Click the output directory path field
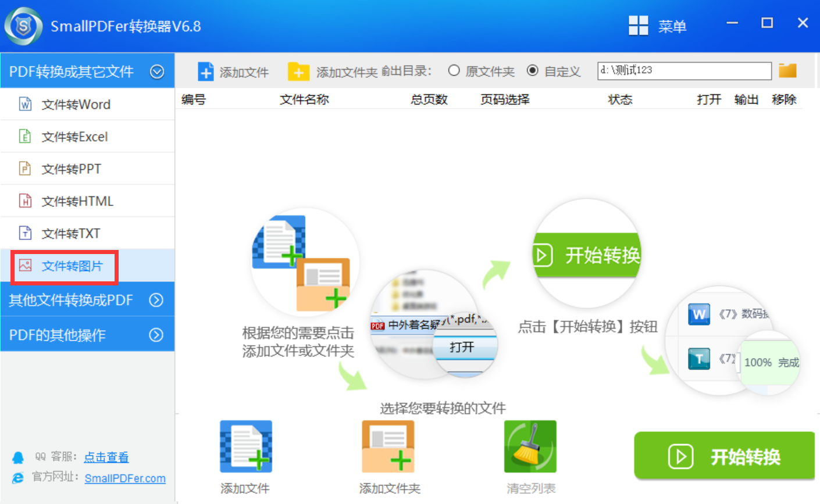The width and height of the screenshot is (820, 504). pyautogui.click(x=684, y=71)
